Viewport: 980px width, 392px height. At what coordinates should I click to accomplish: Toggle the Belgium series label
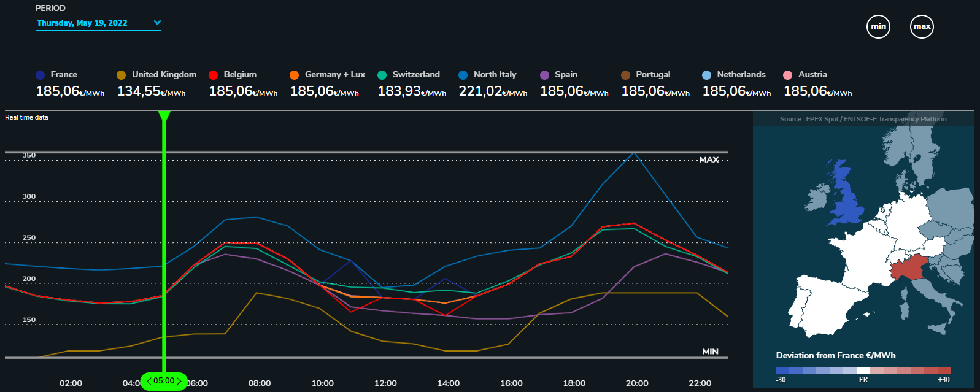point(240,74)
